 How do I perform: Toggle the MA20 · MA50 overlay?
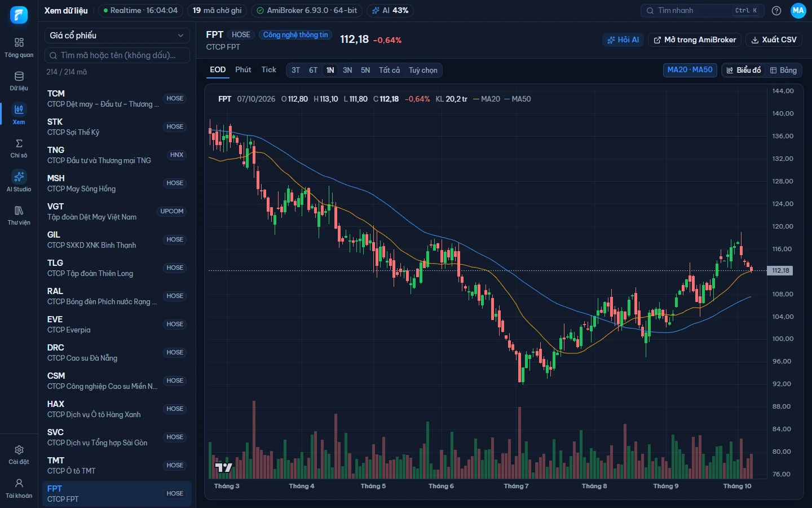[x=690, y=70]
